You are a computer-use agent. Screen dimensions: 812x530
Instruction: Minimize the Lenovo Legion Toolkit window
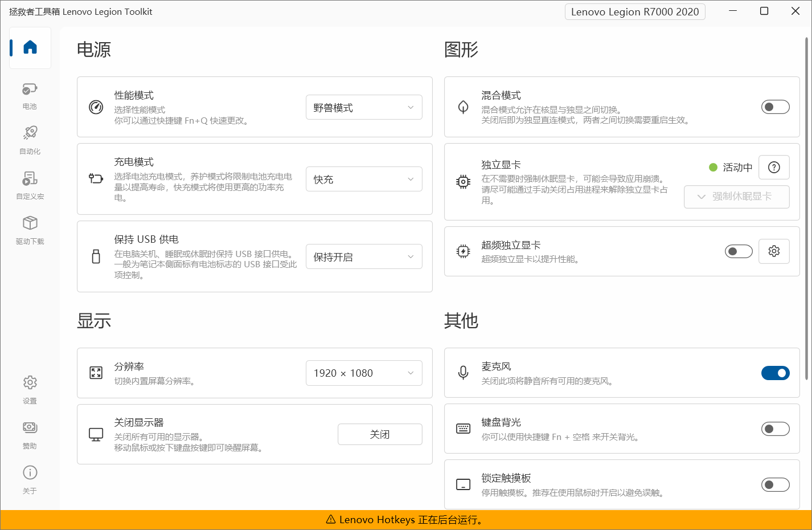tap(733, 11)
